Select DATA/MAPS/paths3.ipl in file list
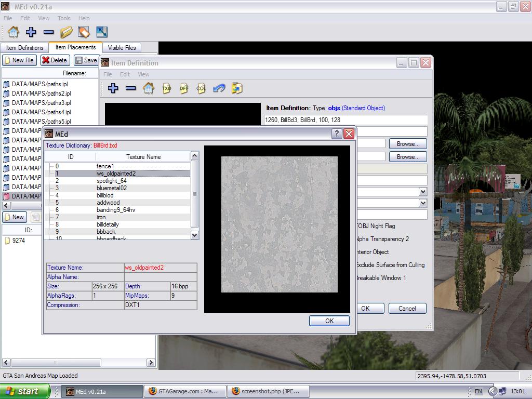Viewport: 532px width, 399px height. [x=42, y=103]
